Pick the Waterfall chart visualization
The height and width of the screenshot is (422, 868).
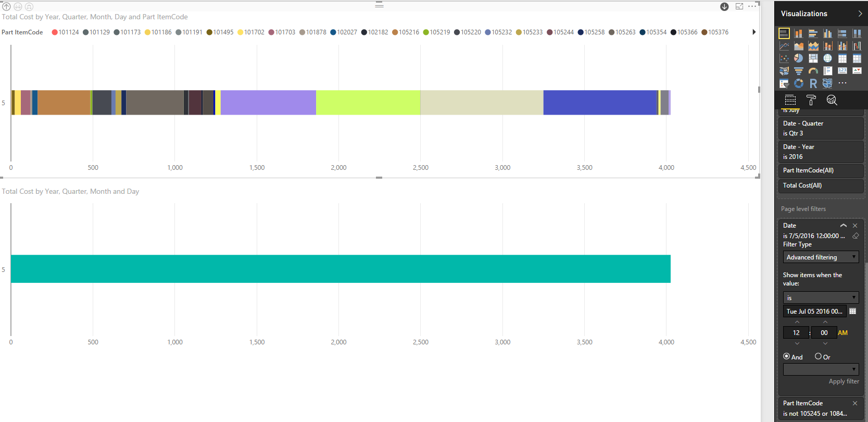(857, 46)
